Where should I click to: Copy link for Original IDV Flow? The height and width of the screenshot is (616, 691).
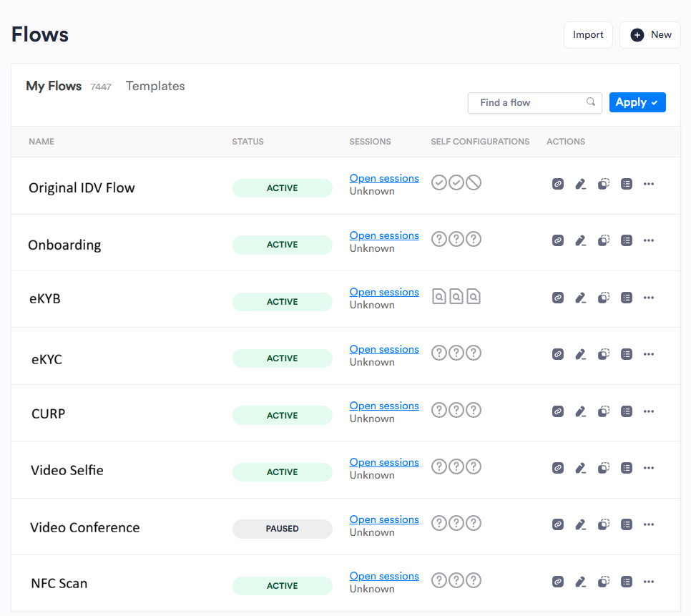[x=558, y=184]
